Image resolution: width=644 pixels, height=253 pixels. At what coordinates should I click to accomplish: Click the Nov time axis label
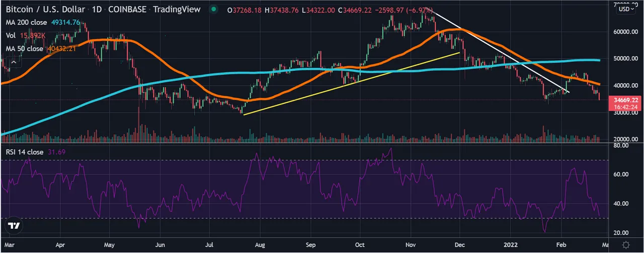(x=411, y=244)
